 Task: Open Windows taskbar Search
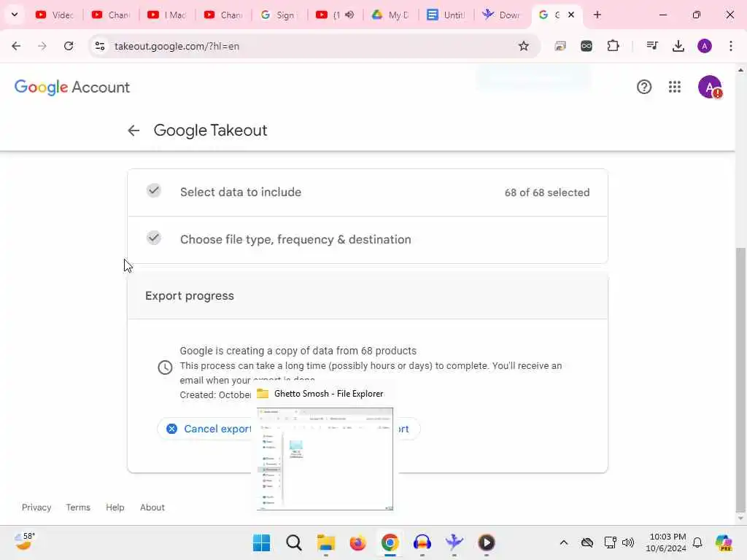point(293,542)
